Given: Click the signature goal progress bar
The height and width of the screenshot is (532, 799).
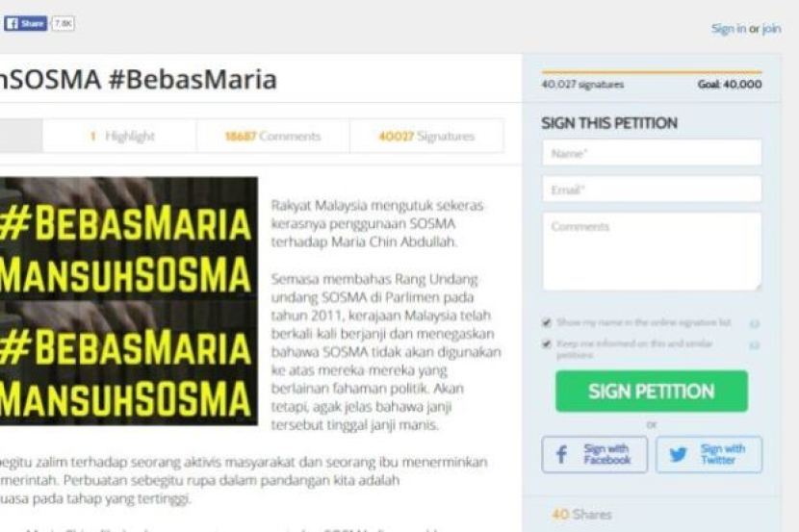Looking at the screenshot, I should point(652,73).
